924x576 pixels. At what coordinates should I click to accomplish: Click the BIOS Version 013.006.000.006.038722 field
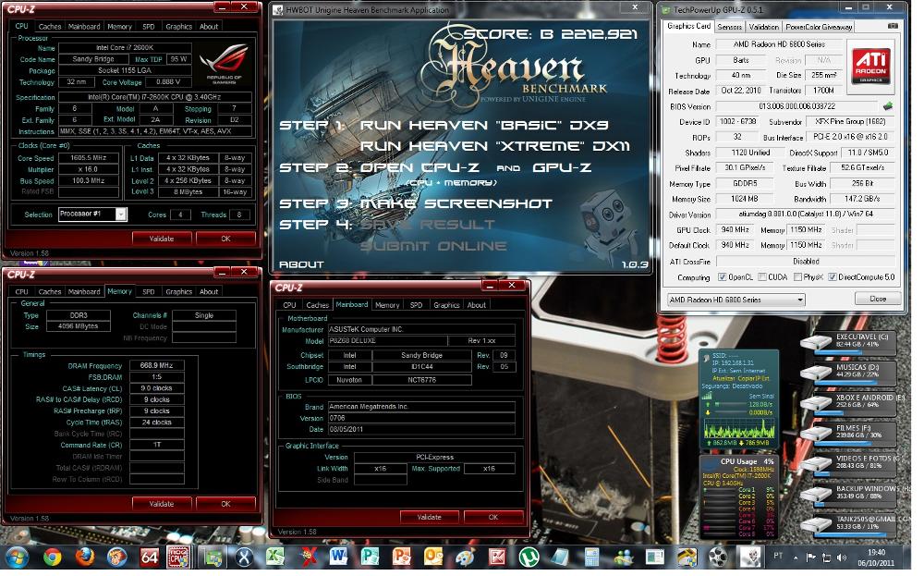pyautogui.click(x=796, y=106)
